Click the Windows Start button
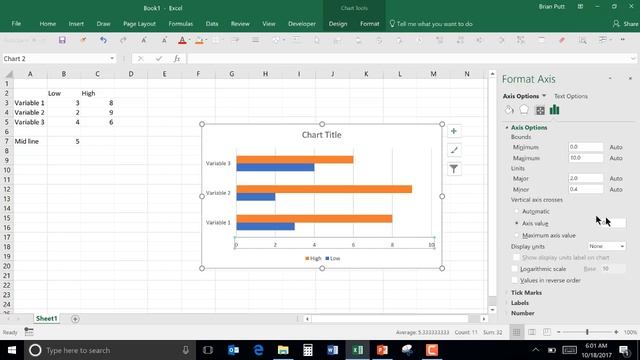The height and width of the screenshot is (360, 640). click(12, 350)
